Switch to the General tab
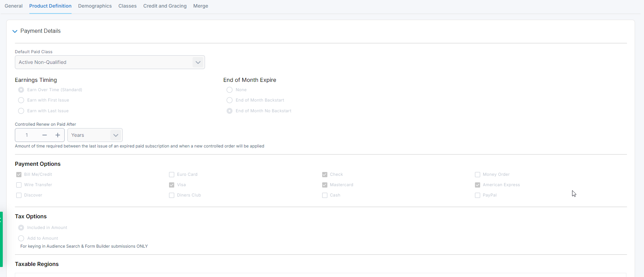644x277 pixels. pyautogui.click(x=13, y=6)
